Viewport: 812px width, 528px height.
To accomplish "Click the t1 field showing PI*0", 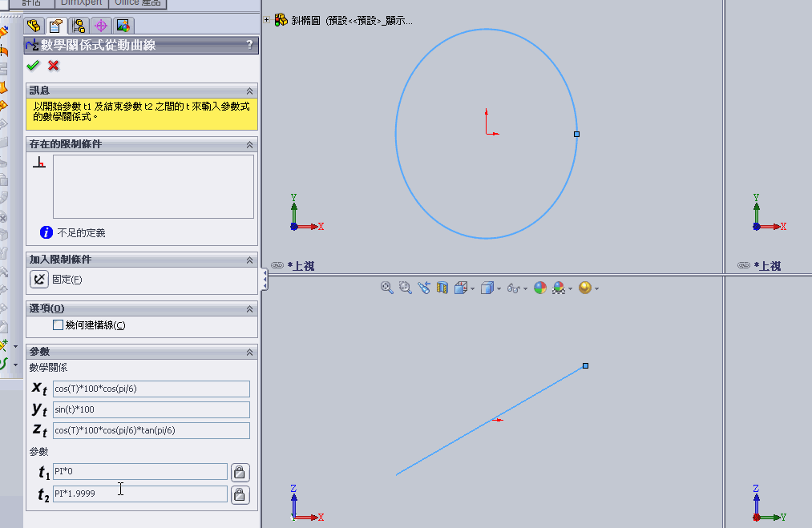I will click(x=140, y=472).
